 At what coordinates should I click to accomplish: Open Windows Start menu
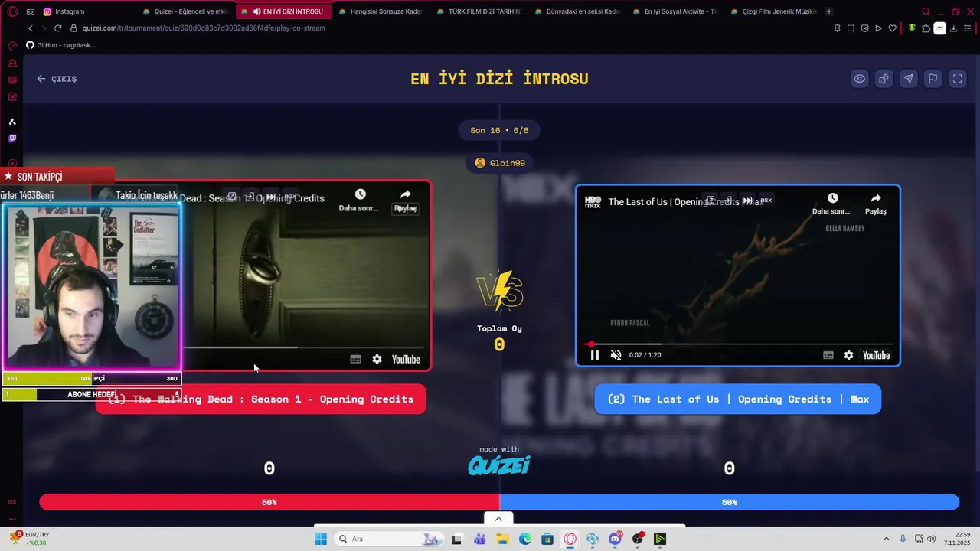point(321,539)
